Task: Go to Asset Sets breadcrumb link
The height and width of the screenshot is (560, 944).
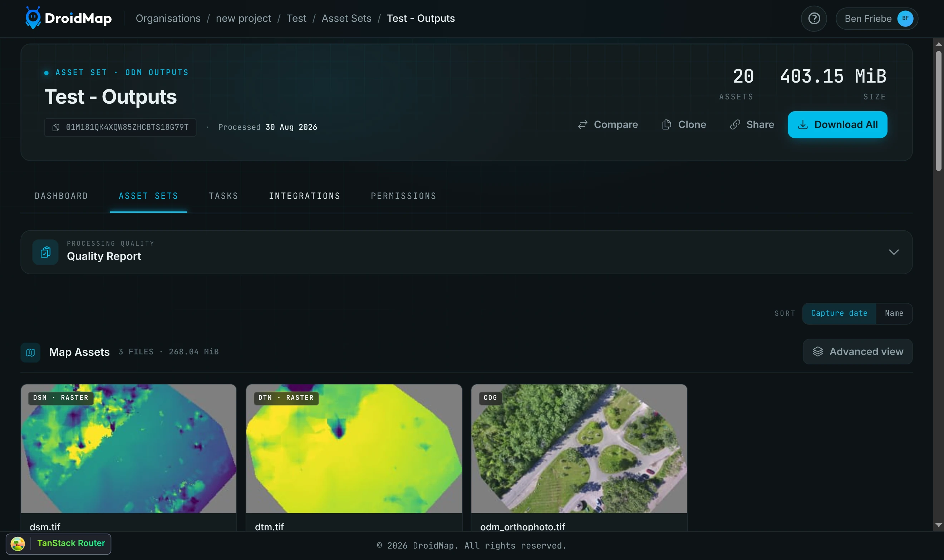Action: [346, 18]
